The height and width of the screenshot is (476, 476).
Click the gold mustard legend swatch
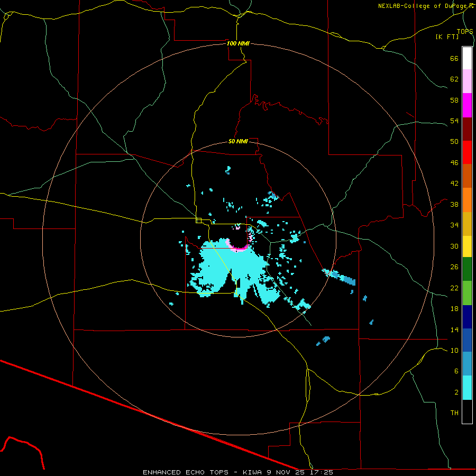tap(467, 224)
